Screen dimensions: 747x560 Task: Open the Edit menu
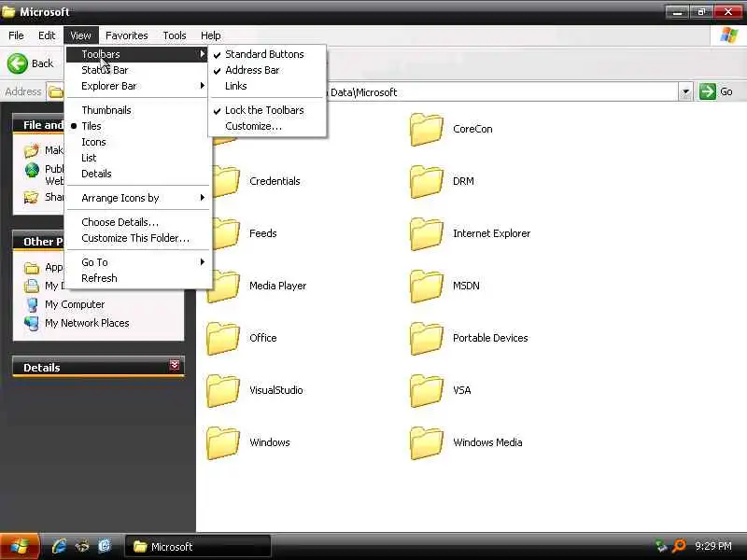click(47, 35)
